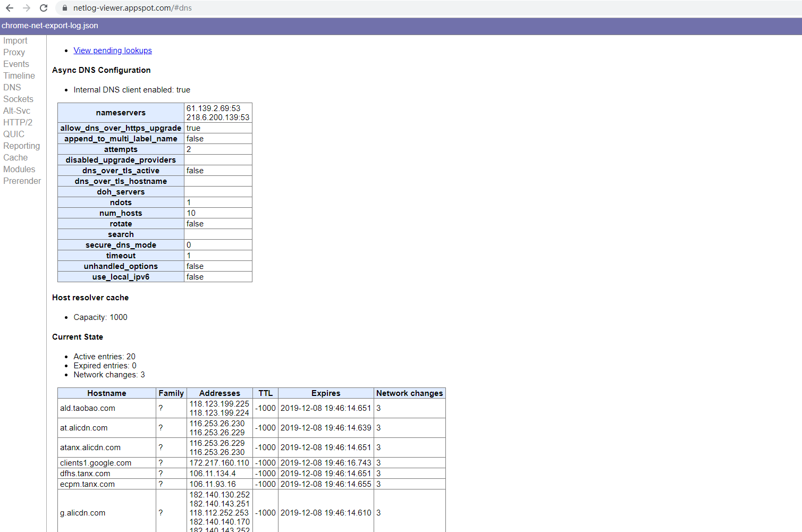The width and height of the screenshot is (802, 532).
Task: Select nameserver 218.6.200.139:53
Action: click(x=218, y=117)
